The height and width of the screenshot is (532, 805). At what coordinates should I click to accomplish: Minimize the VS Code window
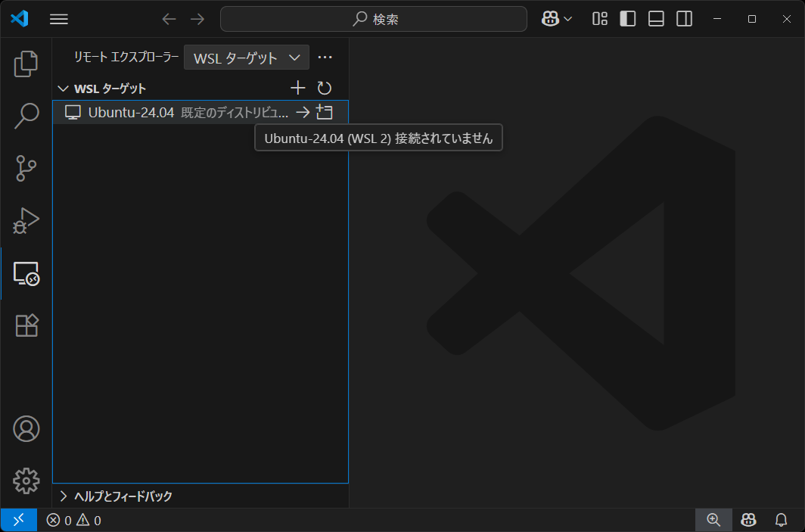[718, 19]
